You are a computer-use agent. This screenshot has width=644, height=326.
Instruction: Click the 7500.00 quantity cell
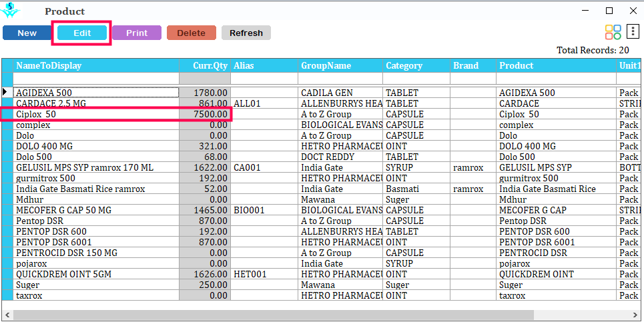[205, 114]
